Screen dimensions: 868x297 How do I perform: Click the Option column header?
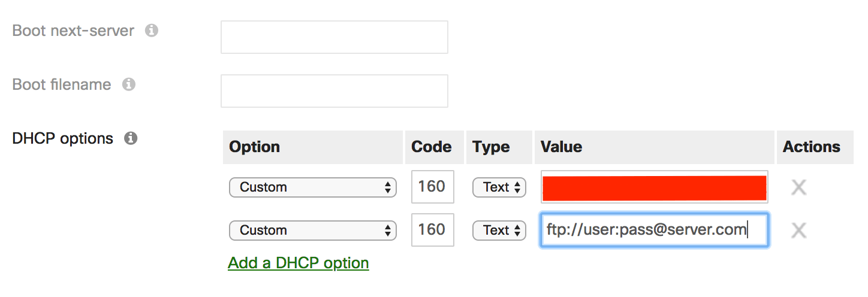tap(255, 147)
